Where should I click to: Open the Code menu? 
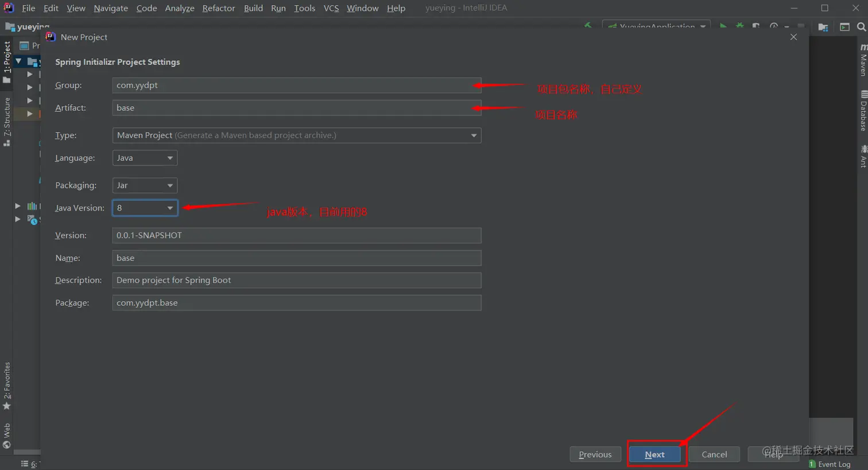pyautogui.click(x=146, y=8)
